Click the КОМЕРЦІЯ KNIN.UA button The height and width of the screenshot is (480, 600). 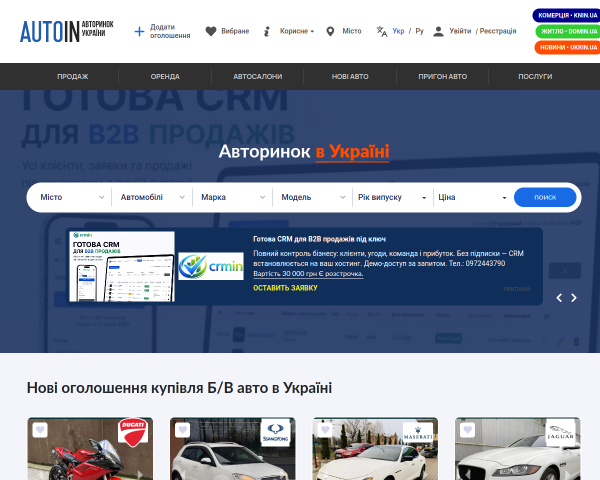(x=567, y=15)
